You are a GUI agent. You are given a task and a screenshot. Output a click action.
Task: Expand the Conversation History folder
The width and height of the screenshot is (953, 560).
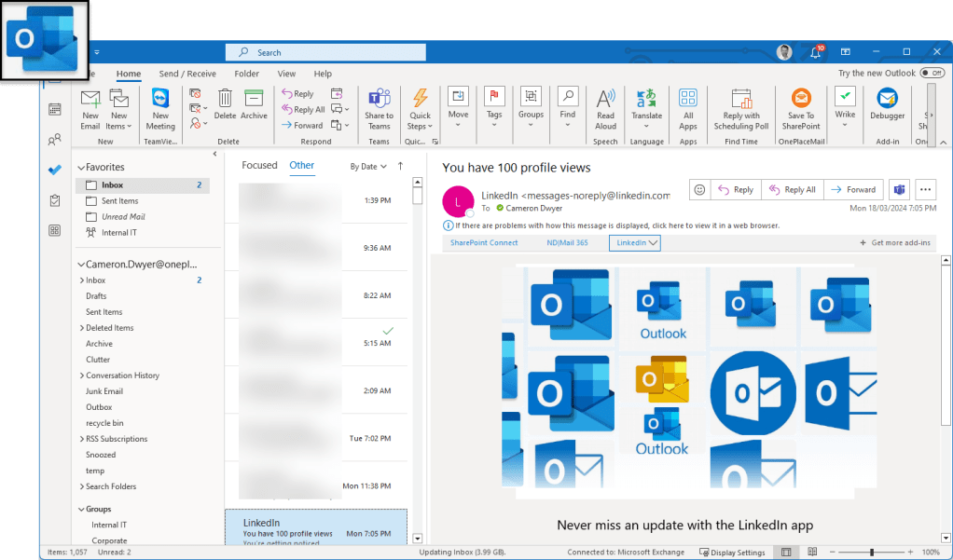82,376
